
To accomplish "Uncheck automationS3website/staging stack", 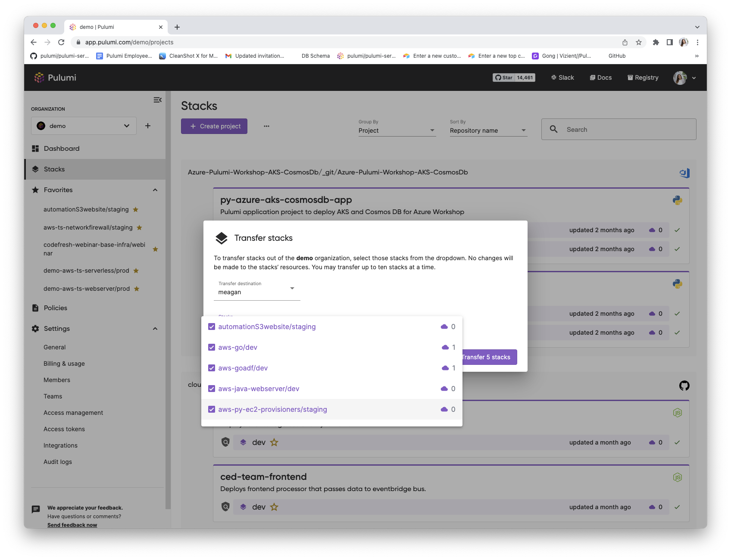I will click(212, 327).
